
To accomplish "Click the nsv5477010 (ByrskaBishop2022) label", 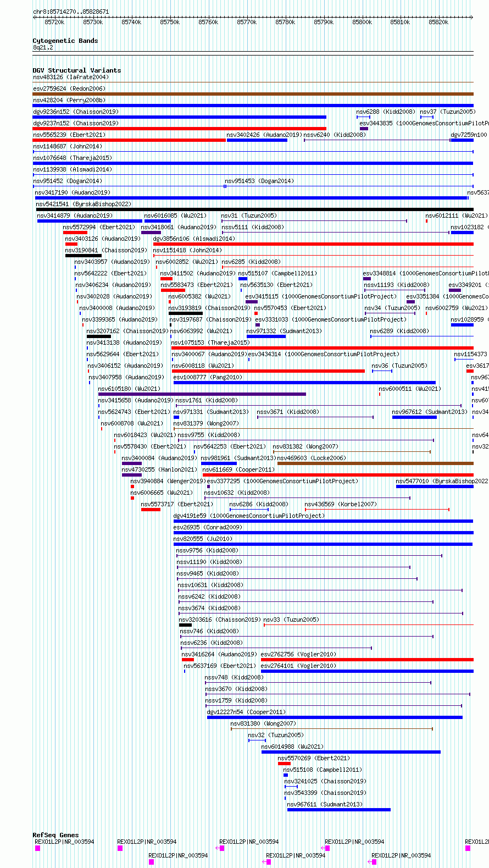I will (442, 481).
